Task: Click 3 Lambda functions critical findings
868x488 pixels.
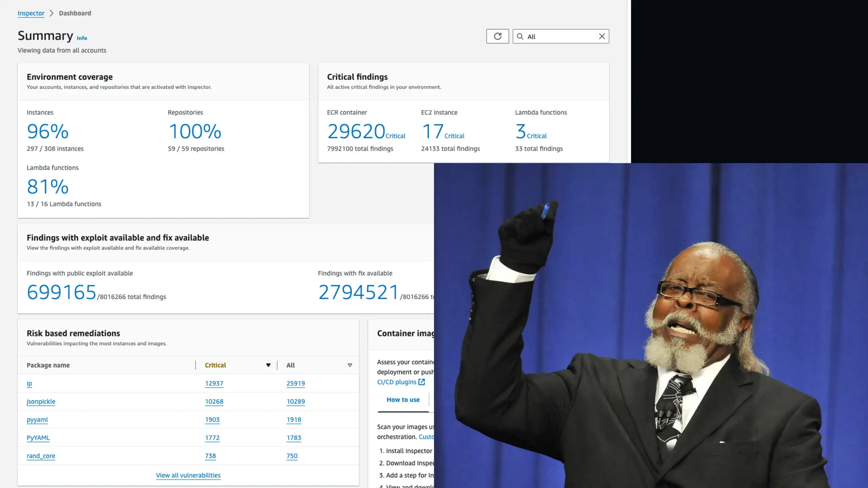Action: (520, 132)
